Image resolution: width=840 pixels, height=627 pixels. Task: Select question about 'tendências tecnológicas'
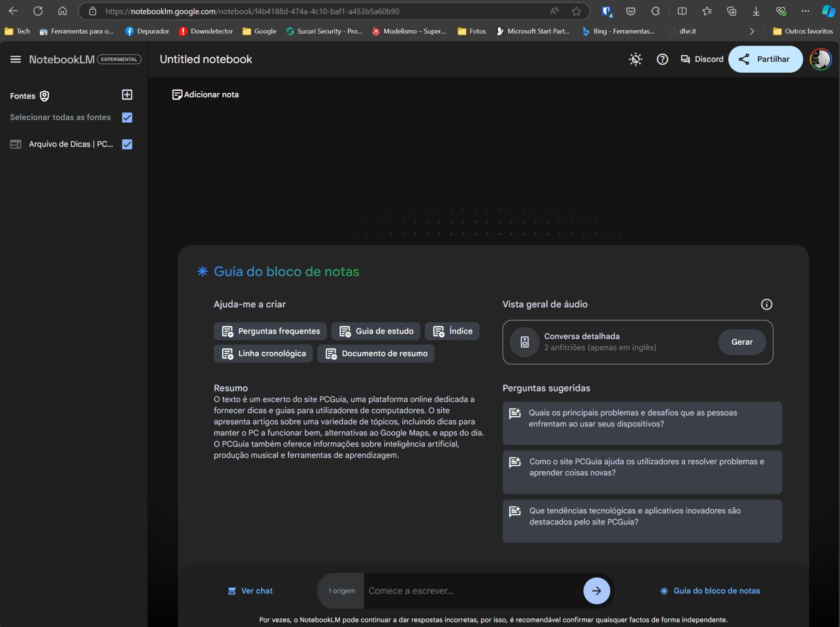642,521
